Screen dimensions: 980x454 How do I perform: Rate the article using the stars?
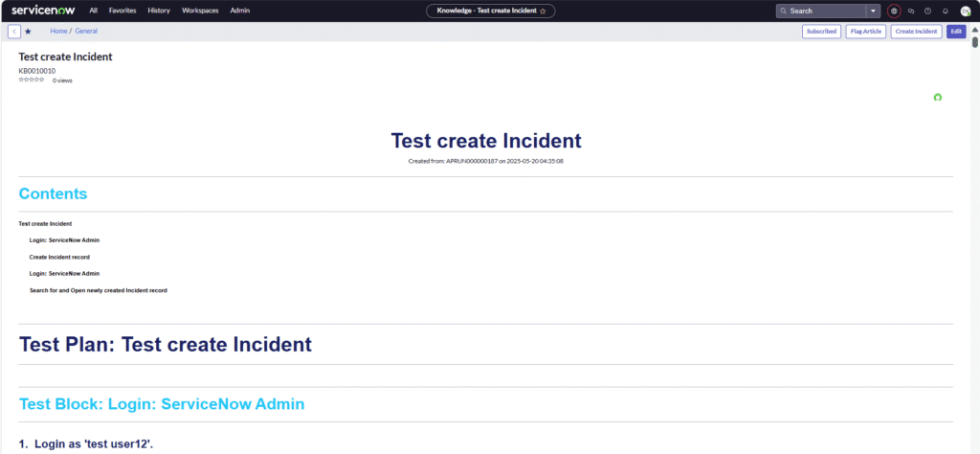point(32,79)
